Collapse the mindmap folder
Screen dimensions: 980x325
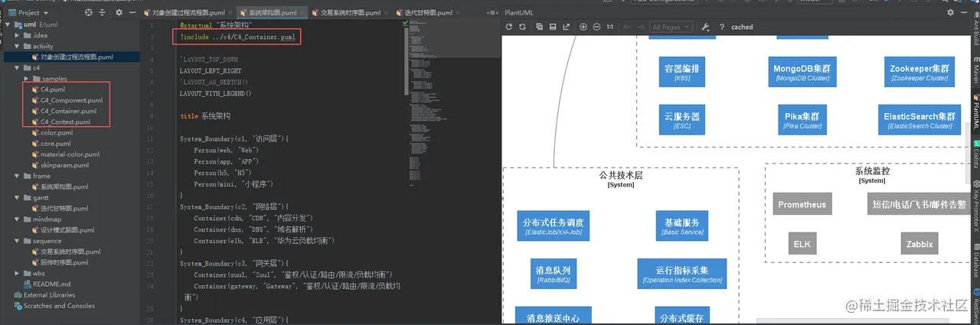[x=17, y=219]
